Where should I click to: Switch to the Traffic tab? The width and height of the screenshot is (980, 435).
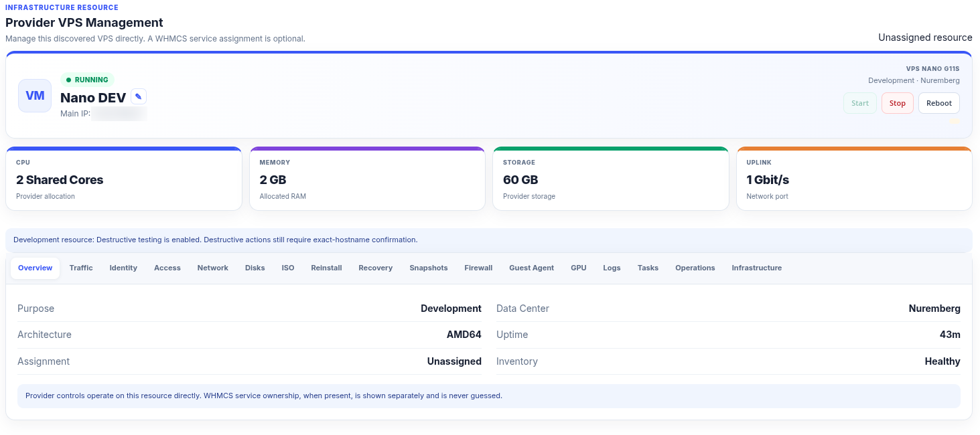point(81,268)
